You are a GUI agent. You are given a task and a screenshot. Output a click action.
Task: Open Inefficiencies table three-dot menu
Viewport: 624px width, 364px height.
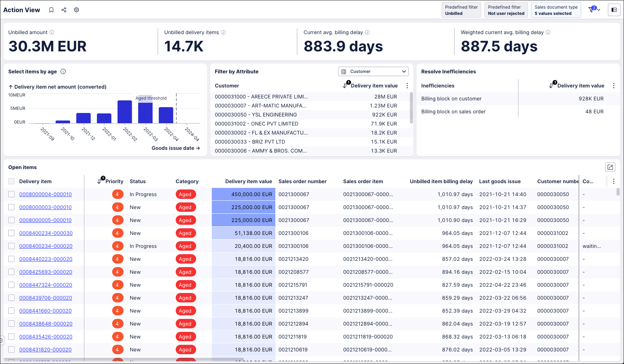tap(614, 86)
